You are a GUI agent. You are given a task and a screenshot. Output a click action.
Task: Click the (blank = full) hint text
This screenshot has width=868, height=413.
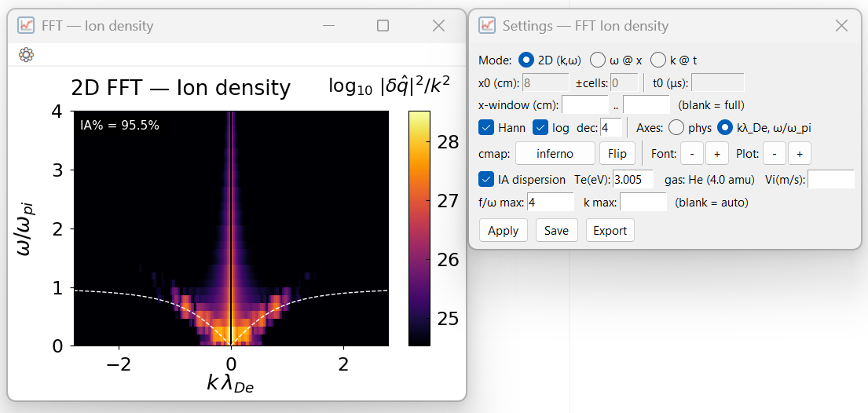(711, 104)
